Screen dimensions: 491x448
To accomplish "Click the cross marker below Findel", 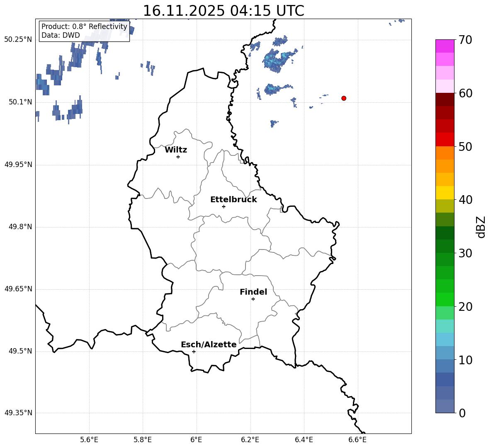I will coord(253,299).
